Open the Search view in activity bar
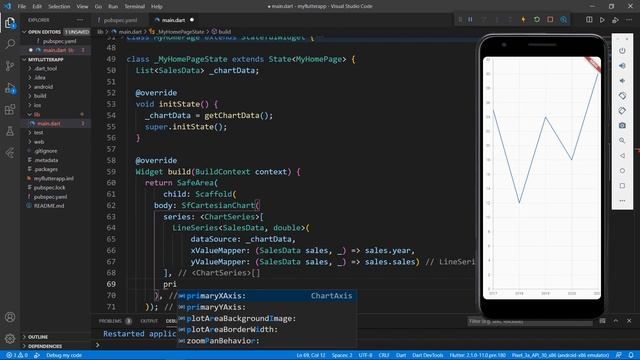Screen dimensions: 640x360 pyautogui.click(x=10, y=44)
